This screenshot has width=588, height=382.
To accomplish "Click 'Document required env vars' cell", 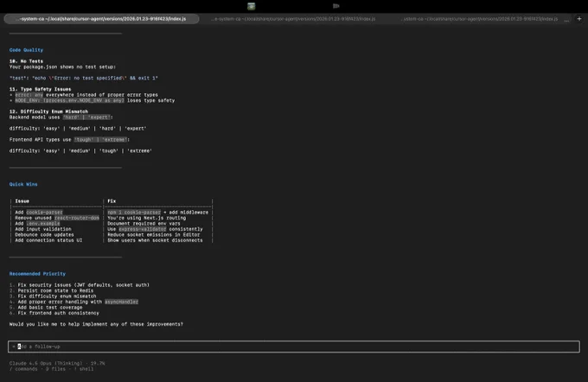I will tap(144, 224).
